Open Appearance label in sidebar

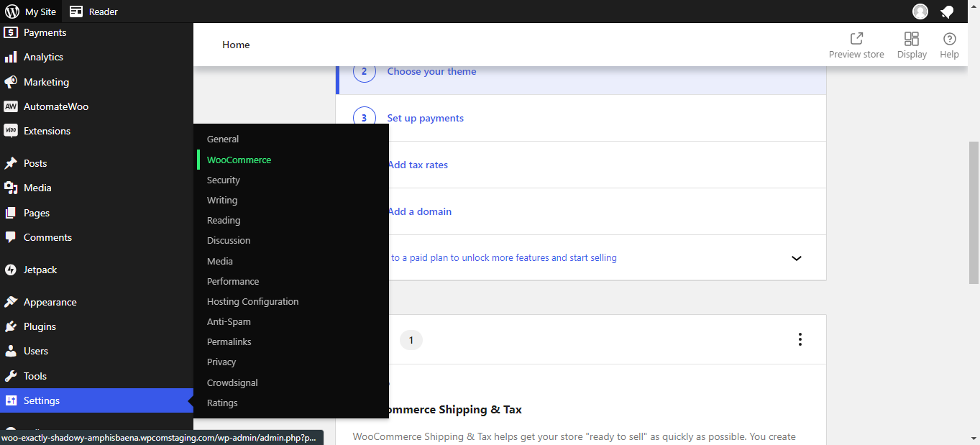tap(50, 302)
